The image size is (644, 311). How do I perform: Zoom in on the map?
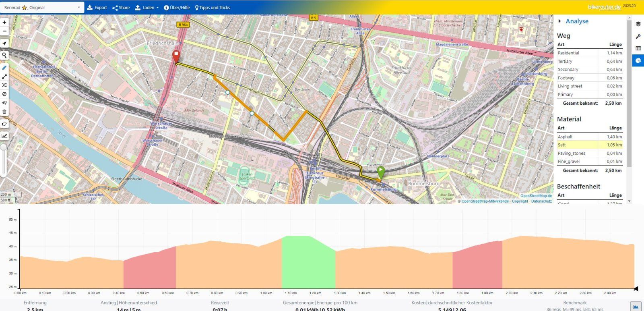pyautogui.click(x=4, y=23)
